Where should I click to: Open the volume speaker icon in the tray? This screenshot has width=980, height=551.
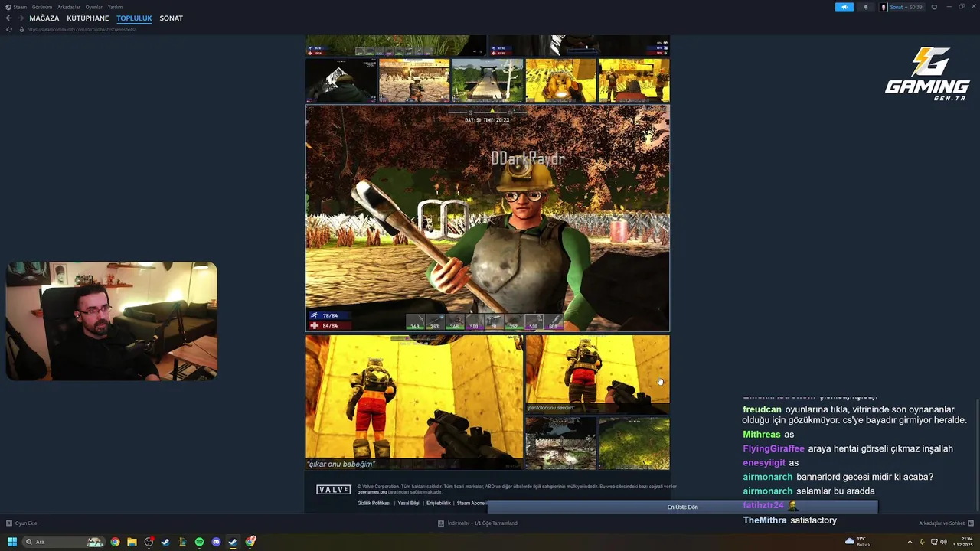click(943, 542)
